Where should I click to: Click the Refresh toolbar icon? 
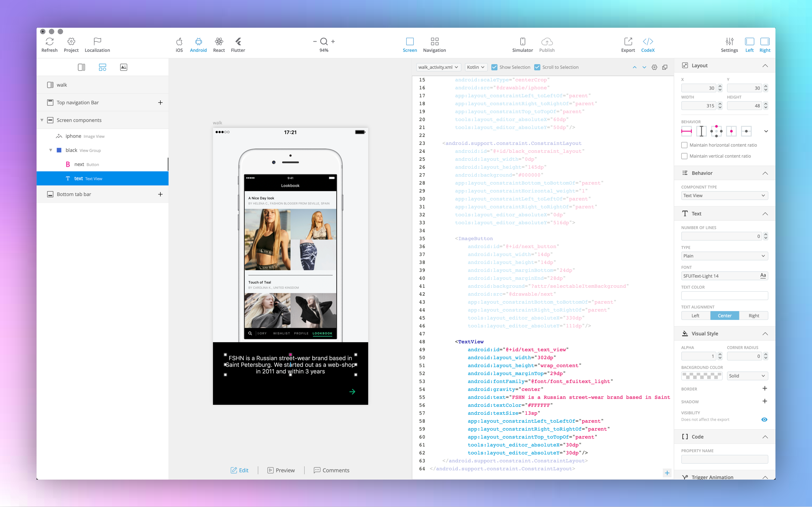click(x=49, y=42)
